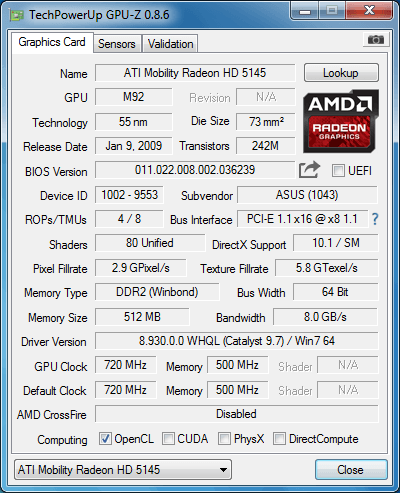Click the BIOS export share arrow icon
This screenshot has width=400, height=493.
point(309,170)
